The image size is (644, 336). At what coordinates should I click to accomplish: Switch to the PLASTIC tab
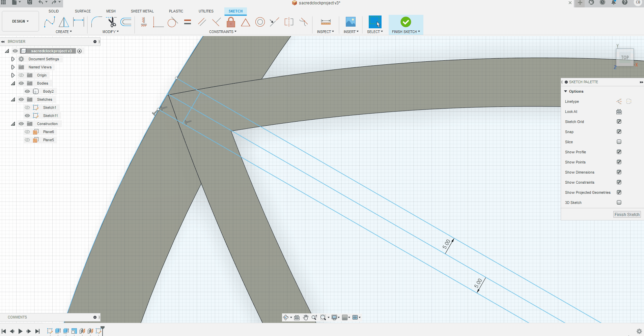pyautogui.click(x=176, y=11)
